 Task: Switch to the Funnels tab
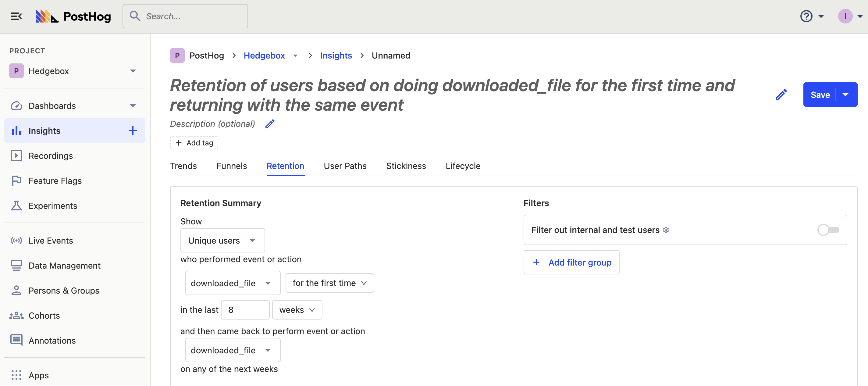(x=232, y=166)
